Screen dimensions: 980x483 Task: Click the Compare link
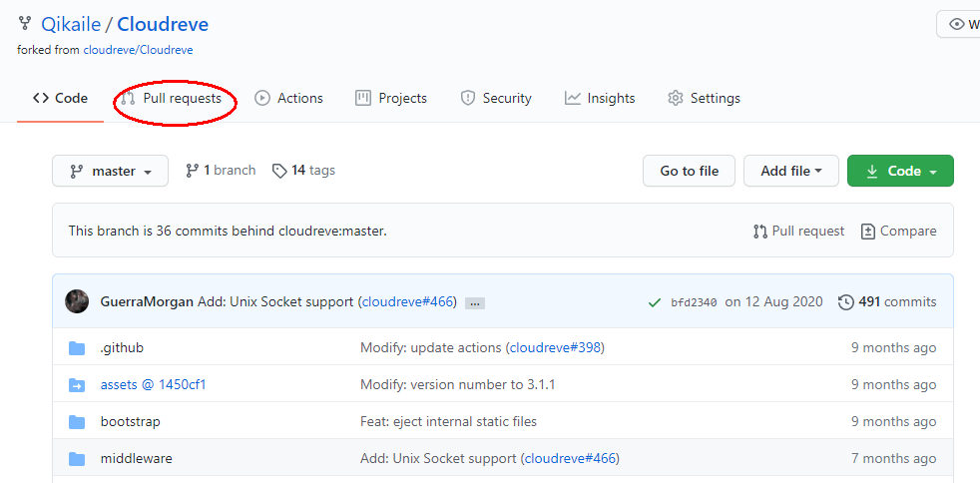tap(898, 231)
